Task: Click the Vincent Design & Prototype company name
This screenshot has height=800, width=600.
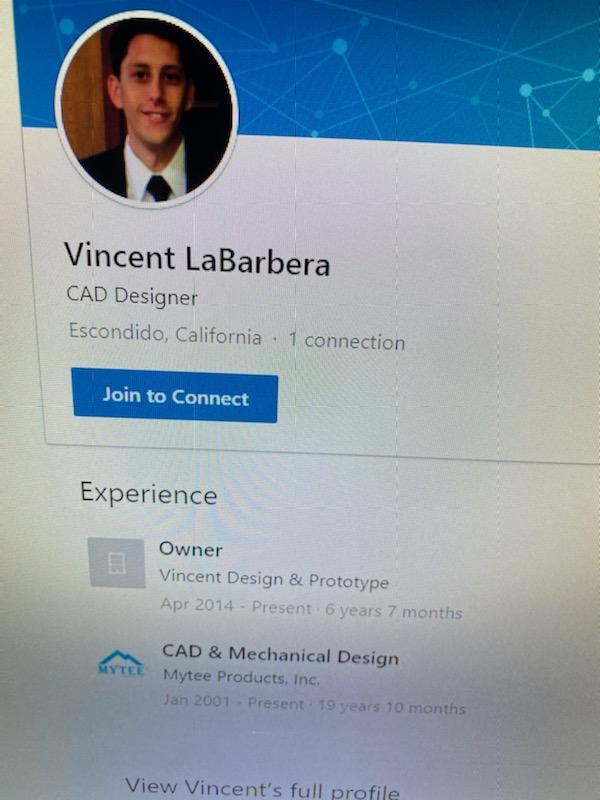Action: point(274,580)
